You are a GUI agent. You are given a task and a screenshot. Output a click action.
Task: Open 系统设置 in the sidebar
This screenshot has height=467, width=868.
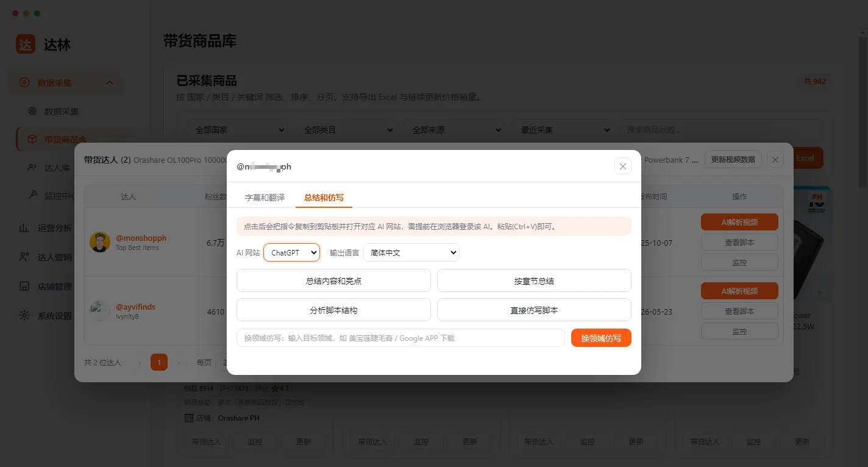point(55,316)
